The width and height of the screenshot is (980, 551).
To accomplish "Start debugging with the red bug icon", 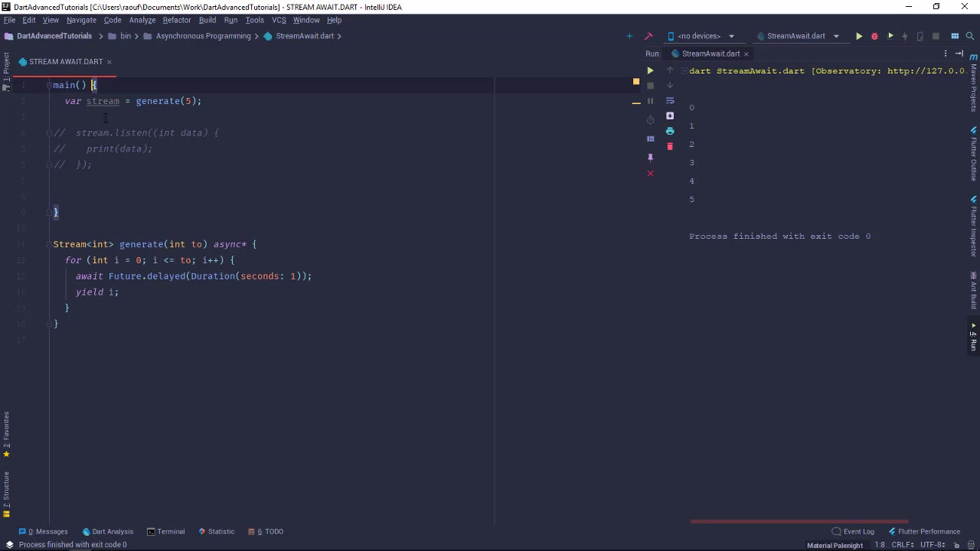I will click(x=874, y=36).
